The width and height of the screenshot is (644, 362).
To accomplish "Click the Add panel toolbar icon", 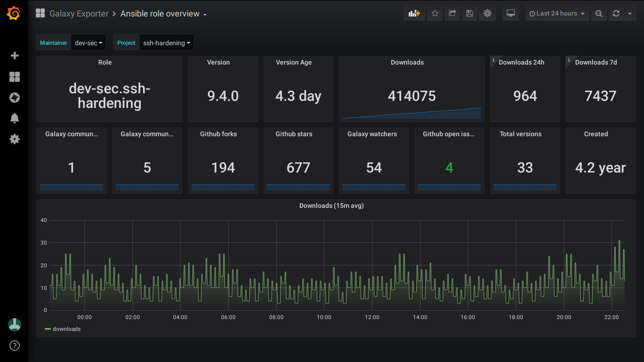I will [x=414, y=14].
